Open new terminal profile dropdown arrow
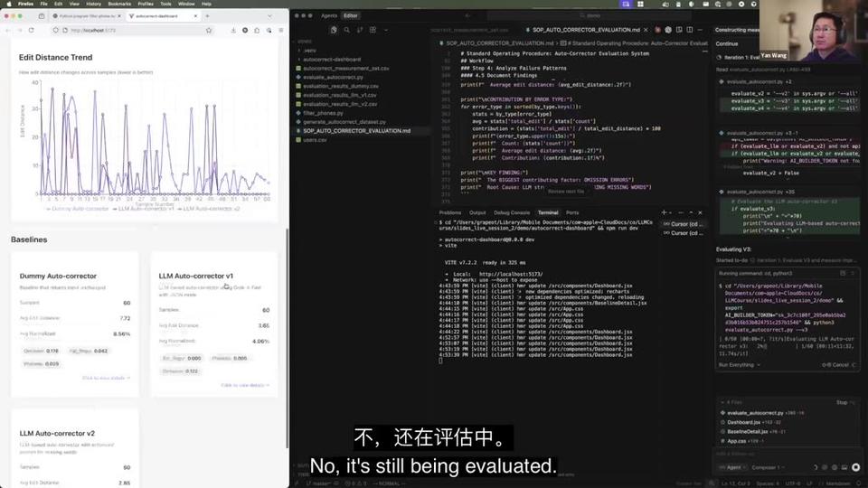This screenshot has width=868, height=488. coord(670,212)
